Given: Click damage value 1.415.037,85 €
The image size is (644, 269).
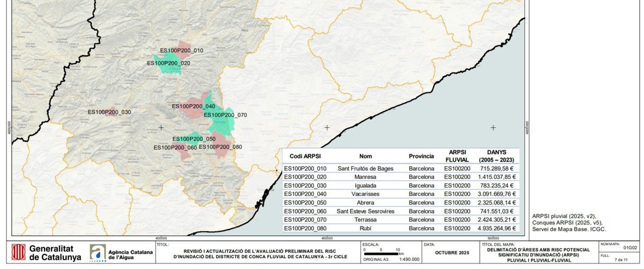Looking at the screenshot, I should [496, 177].
